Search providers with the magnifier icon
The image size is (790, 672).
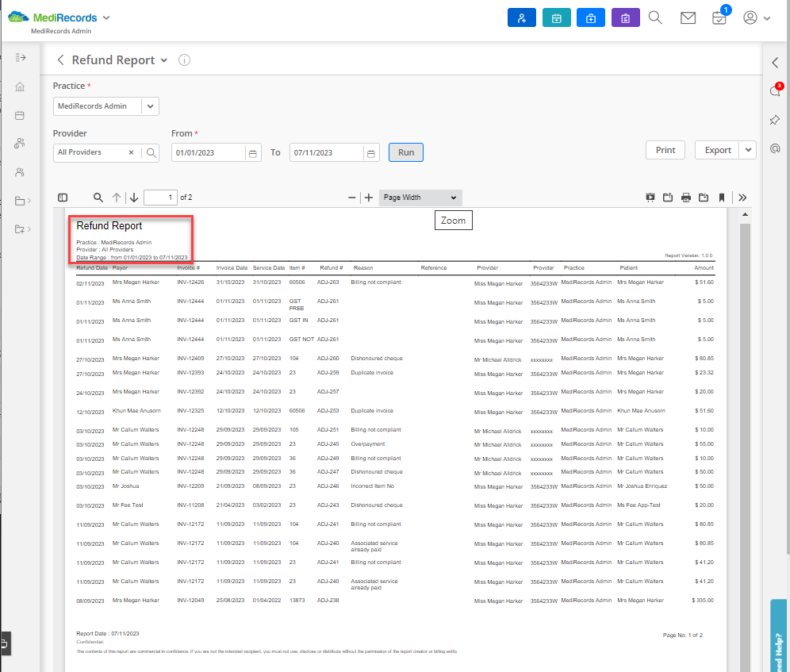151,152
